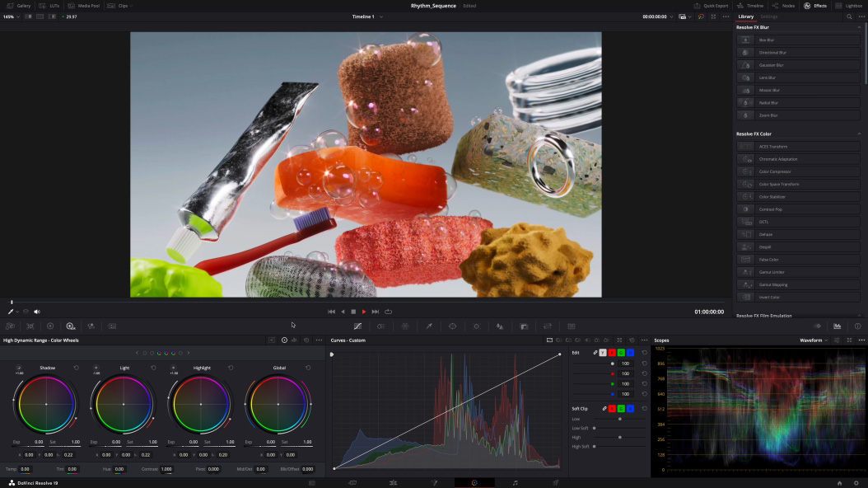Click the project settings gear icon

[x=856, y=483]
